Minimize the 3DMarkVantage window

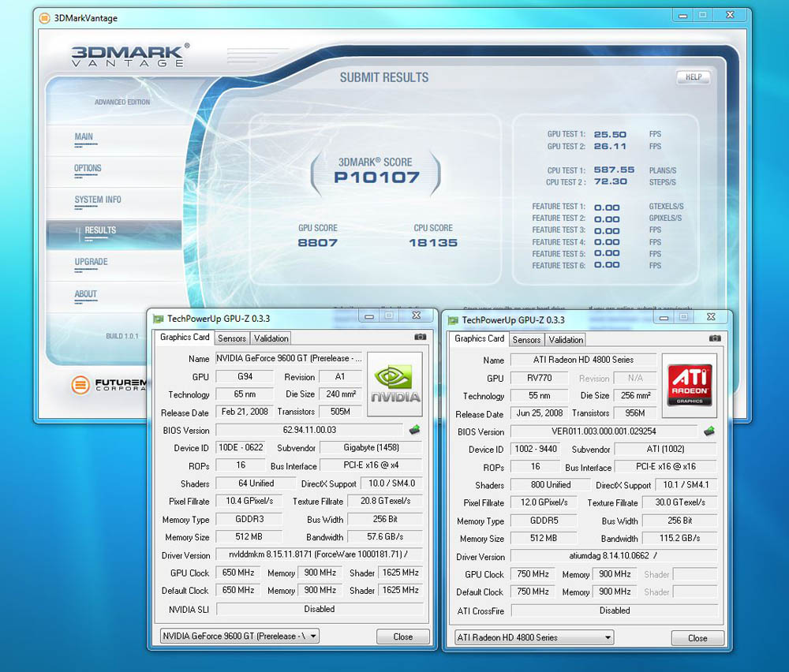coord(682,16)
